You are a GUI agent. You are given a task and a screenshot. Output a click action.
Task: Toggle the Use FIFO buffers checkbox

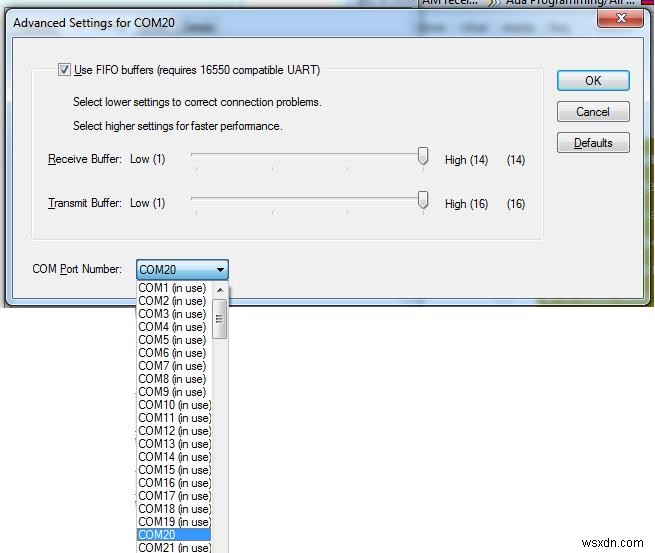[x=64, y=69]
